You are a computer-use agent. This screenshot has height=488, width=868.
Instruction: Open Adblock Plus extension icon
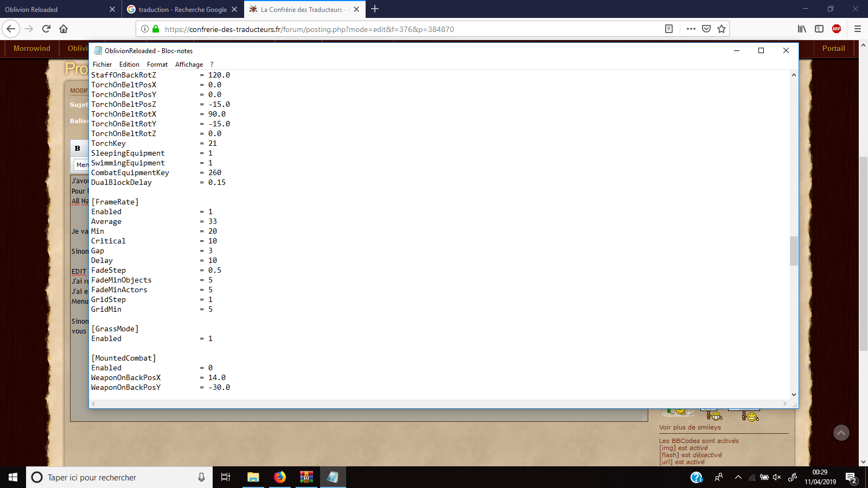[x=837, y=29]
